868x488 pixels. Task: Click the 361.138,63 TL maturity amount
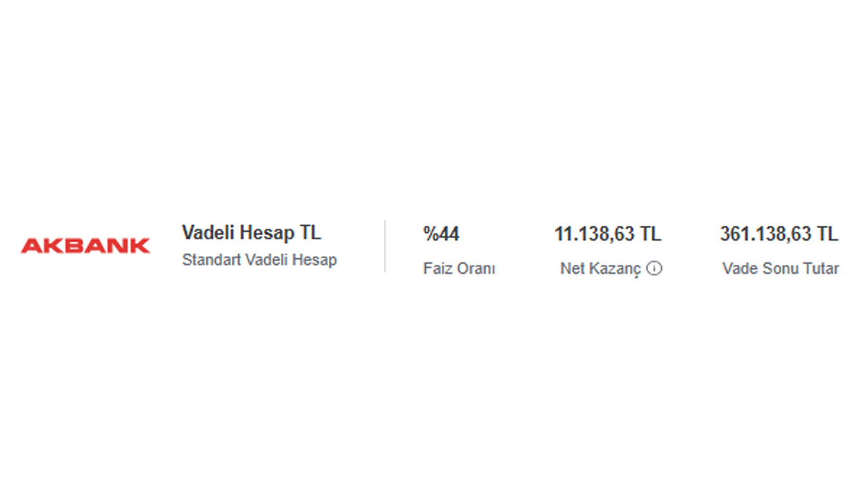pos(778,235)
